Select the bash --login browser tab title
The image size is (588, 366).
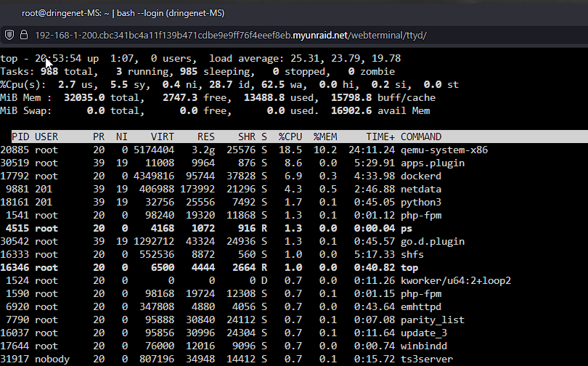pyautogui.click(x=123, y=13)
